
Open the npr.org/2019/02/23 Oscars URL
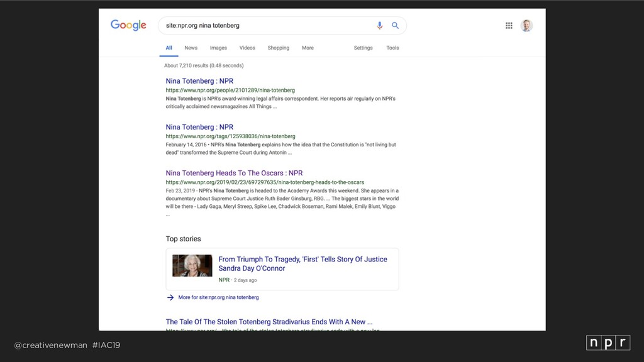pos(265,182)
